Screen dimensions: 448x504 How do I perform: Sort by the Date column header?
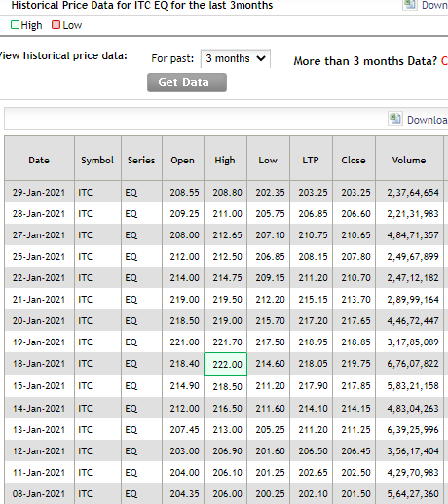coord(39,160)
